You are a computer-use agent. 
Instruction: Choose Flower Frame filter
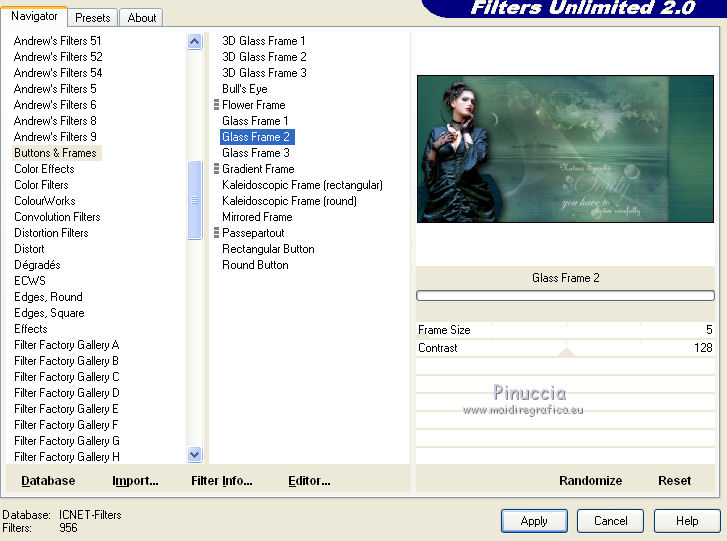pyautogui.click(x=254, y=105)
